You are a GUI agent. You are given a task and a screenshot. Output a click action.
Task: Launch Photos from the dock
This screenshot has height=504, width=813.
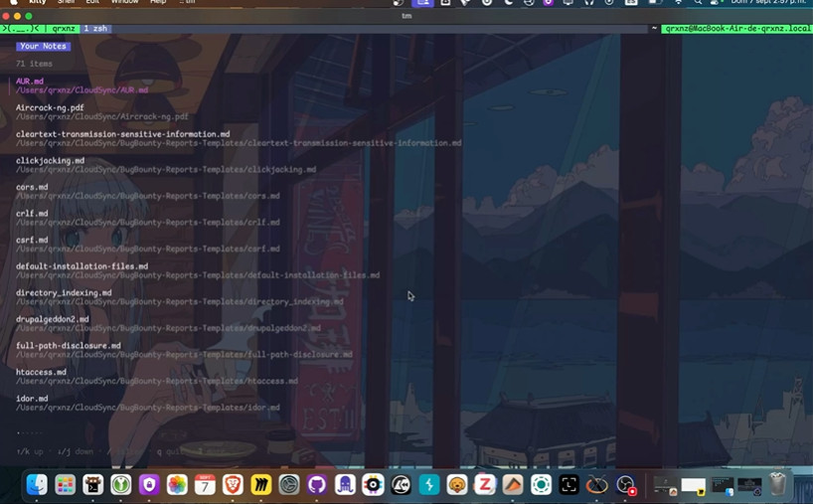tap(177, 485)
